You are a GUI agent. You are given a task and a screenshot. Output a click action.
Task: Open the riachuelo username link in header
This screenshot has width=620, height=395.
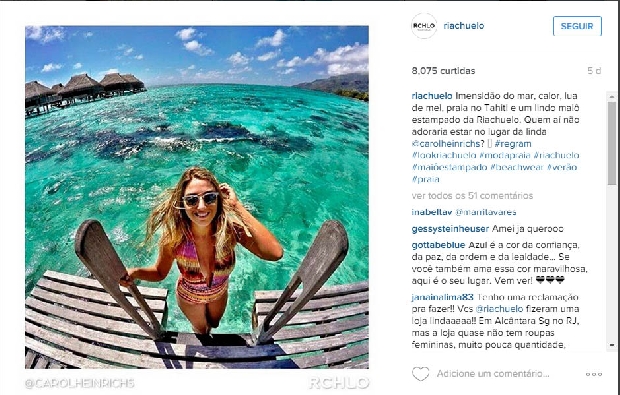pyautogui.click(x=464, y=26)
